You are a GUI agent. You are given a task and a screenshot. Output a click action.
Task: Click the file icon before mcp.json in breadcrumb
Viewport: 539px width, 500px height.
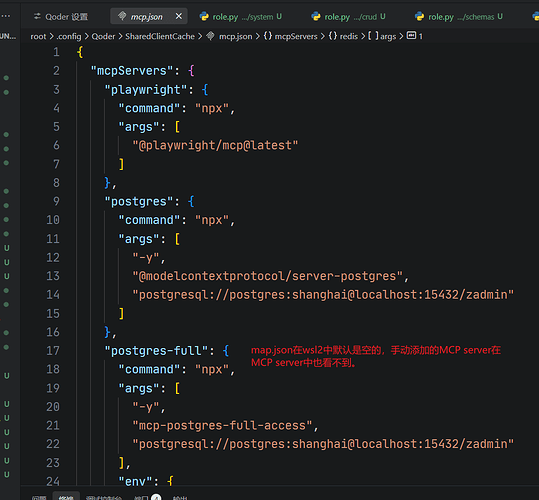210,36
